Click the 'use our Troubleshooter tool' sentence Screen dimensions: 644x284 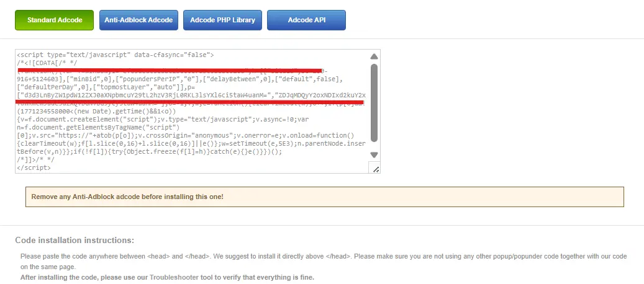point(167,277)
